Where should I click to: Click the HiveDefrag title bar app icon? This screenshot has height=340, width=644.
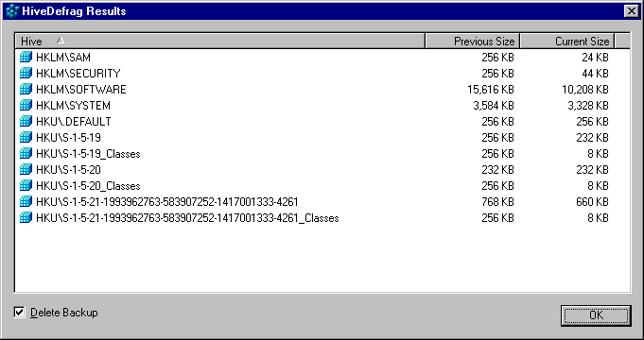tap(12, 11)
